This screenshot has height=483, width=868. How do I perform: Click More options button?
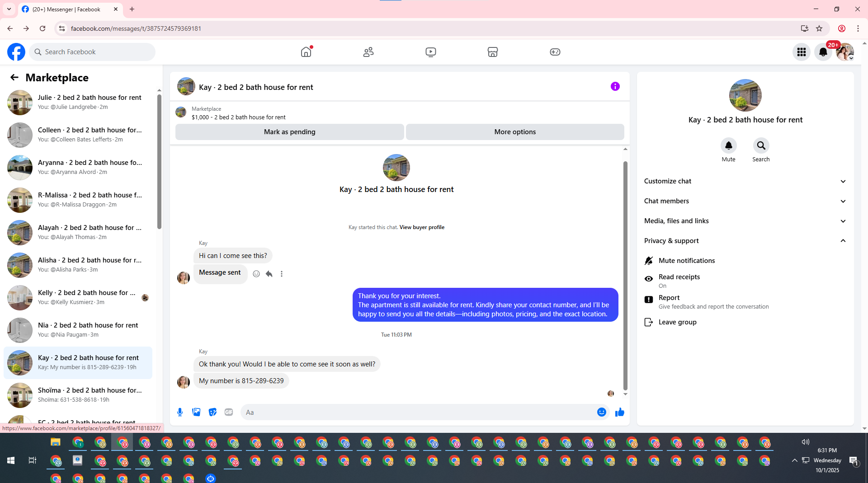(515, 132)
